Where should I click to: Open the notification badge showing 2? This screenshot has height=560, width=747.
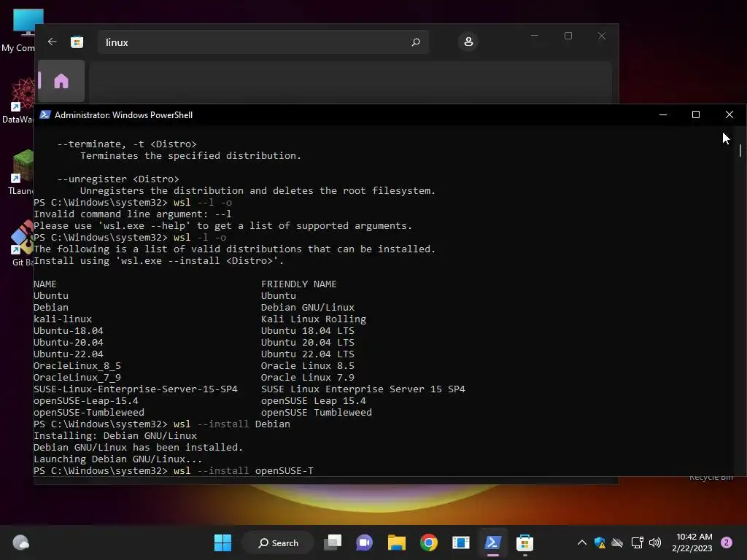click(727, 542)
